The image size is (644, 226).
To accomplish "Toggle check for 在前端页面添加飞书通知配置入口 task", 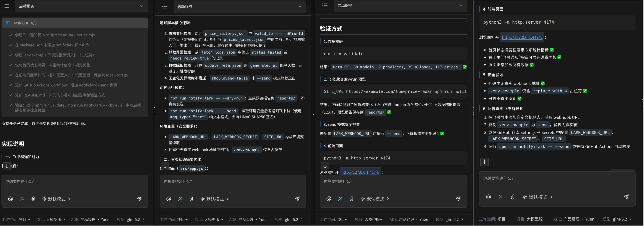I will [10, 75].
